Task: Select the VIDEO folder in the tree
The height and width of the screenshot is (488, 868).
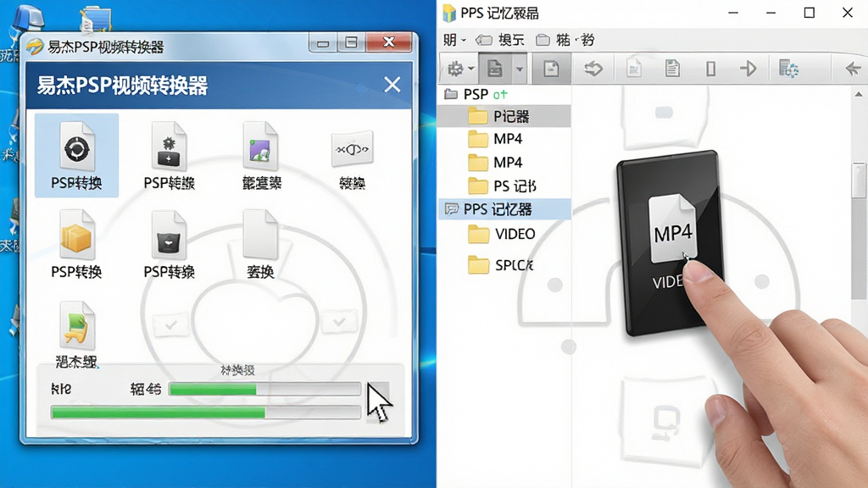Action: [x=502, y=234]
